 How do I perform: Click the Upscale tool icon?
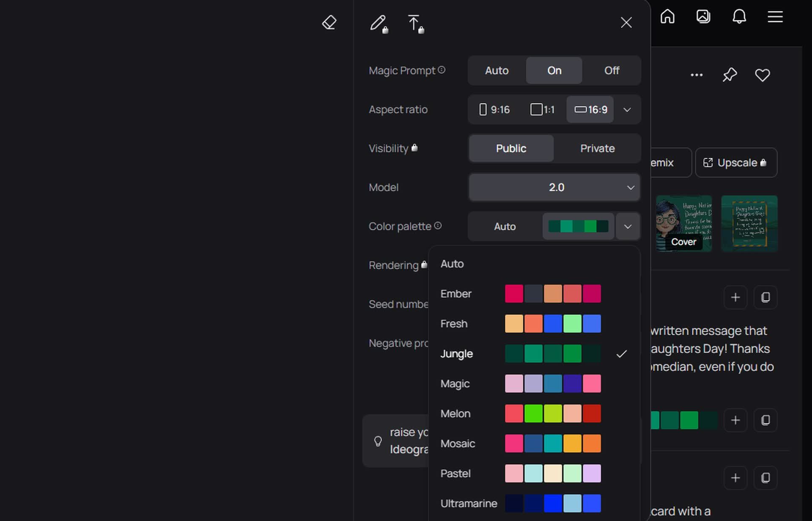[708, 163]
